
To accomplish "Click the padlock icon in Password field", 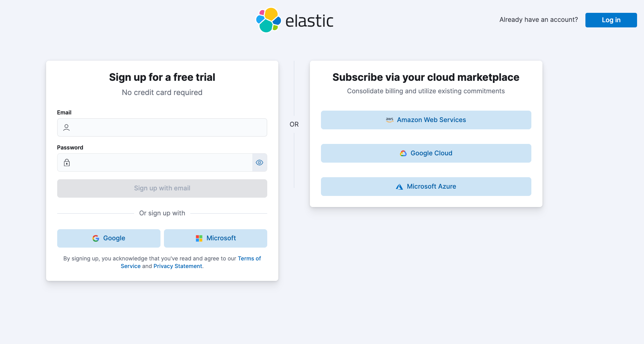I will click(67, 163).
